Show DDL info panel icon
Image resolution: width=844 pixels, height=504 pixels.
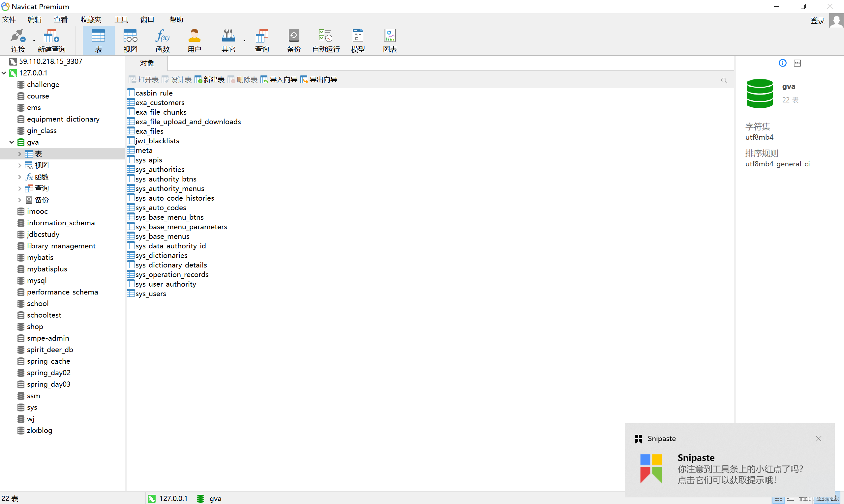(797, 63)
